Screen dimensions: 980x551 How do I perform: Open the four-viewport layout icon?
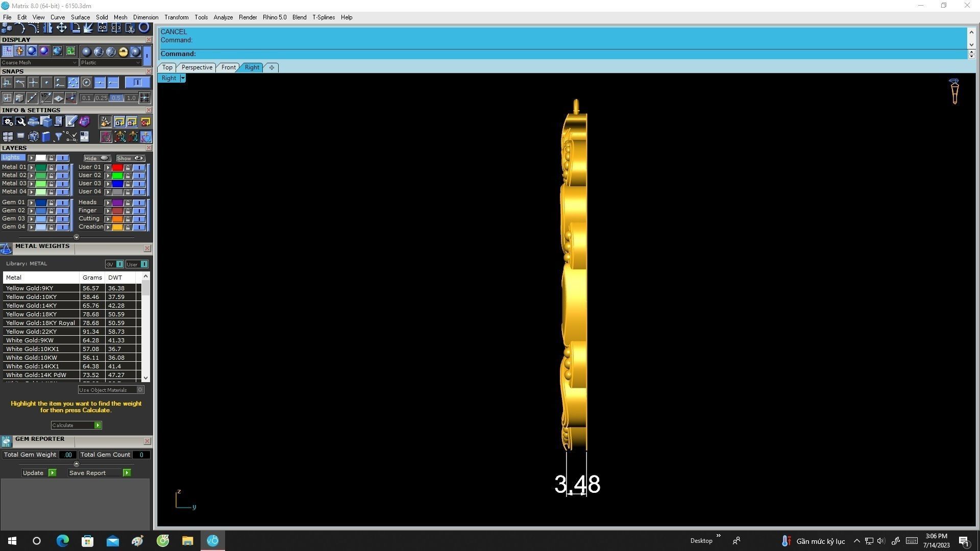(x=8, y=136)
